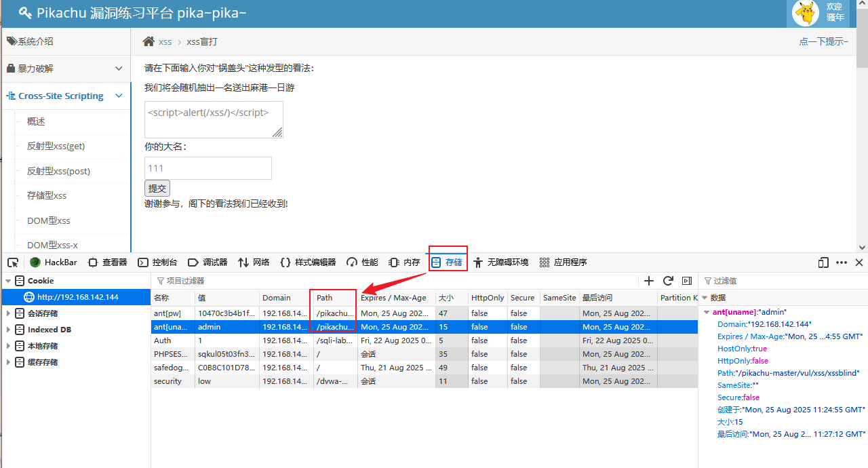Screen dimensions: 868x468
Task: Click the key logo icon in header
Action: (25, 12)
